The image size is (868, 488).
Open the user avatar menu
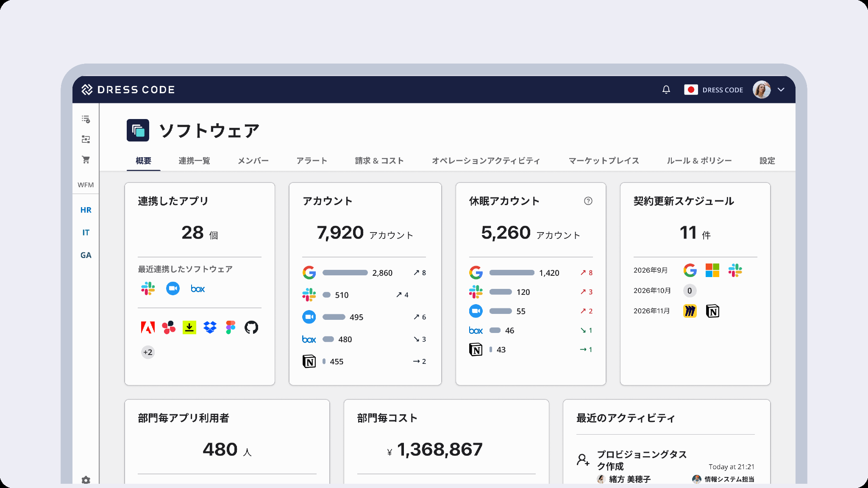coord(762,89)
